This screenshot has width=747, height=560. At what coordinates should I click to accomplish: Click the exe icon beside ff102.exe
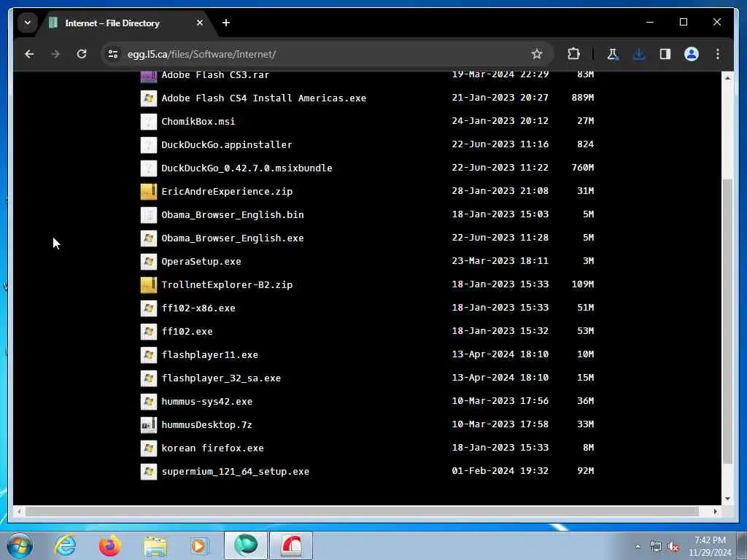point(149,332)
